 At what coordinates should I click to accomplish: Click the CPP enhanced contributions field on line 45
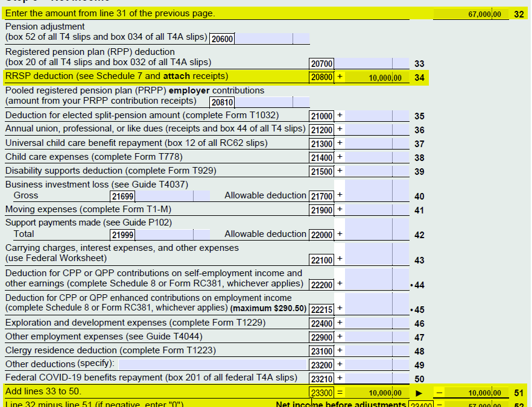[377, 304]
